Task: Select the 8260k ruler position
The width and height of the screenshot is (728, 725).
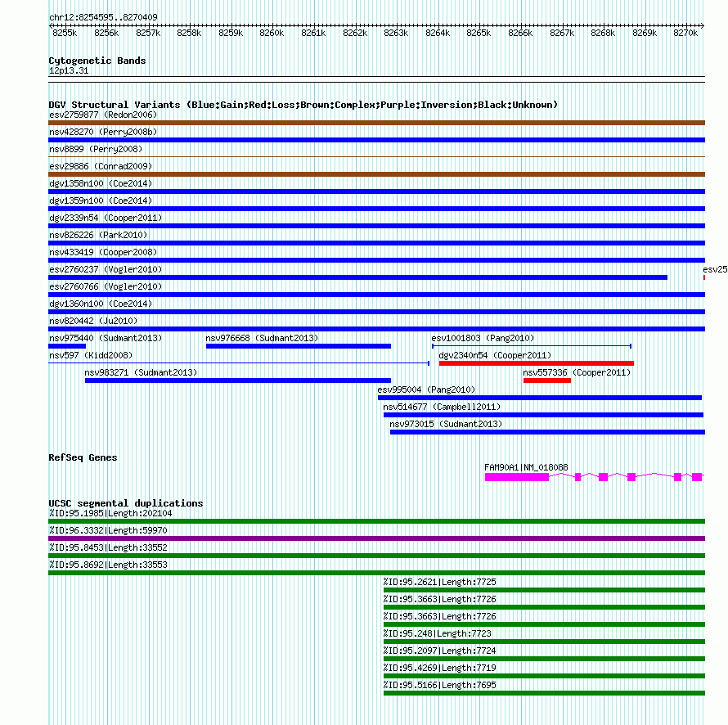Action: (x=272, y=33)
